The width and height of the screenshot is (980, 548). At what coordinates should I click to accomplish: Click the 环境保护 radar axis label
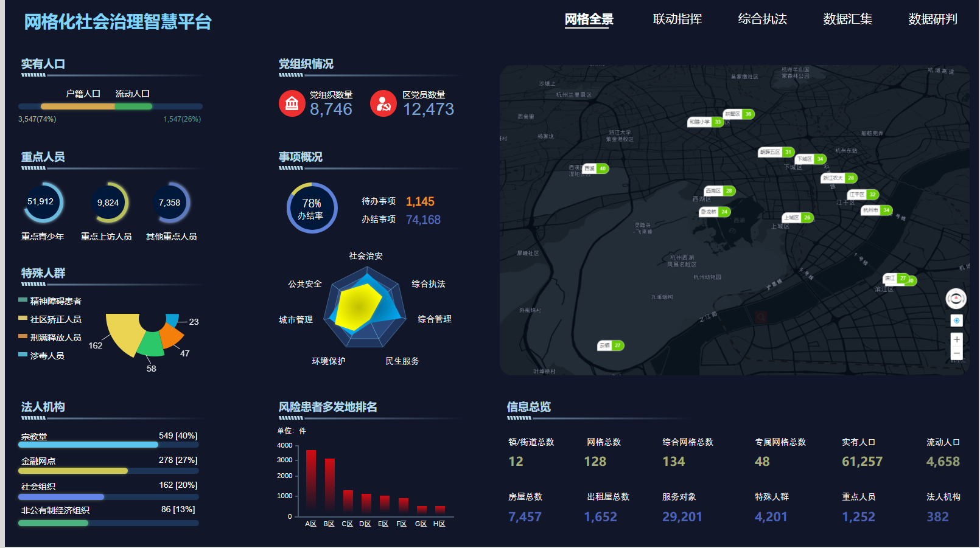[329, 361]
